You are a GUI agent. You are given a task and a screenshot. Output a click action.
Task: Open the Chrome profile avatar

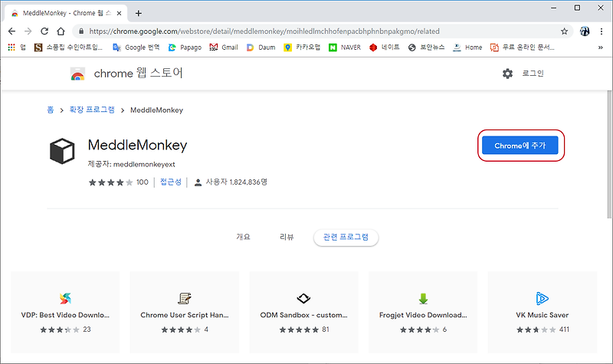click(585, 31)
